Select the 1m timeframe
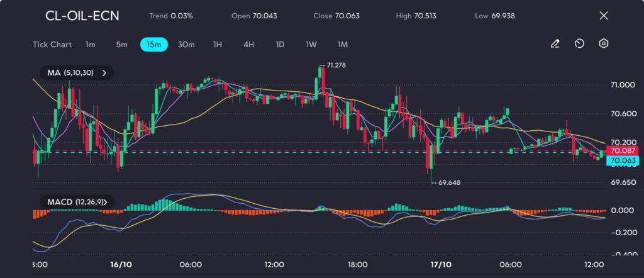644x278 pixels. coord(91,45)
